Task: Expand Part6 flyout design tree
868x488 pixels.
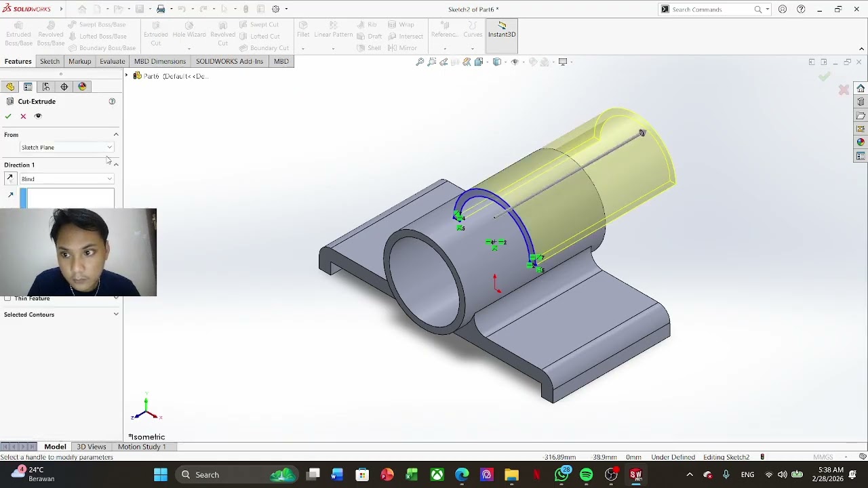Action: [x=127, y=76]
